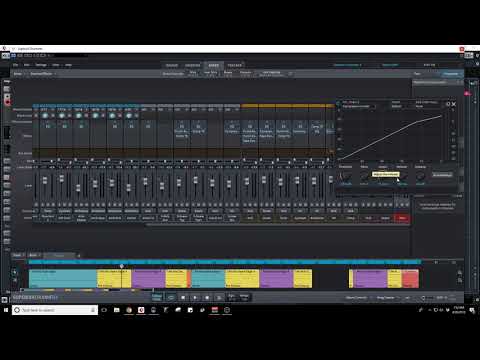The height and width of the screenshot is (360, 480).
Task: Click the horizontal scrollbar beneath the mixer
Action: click(x=278, y=225)
